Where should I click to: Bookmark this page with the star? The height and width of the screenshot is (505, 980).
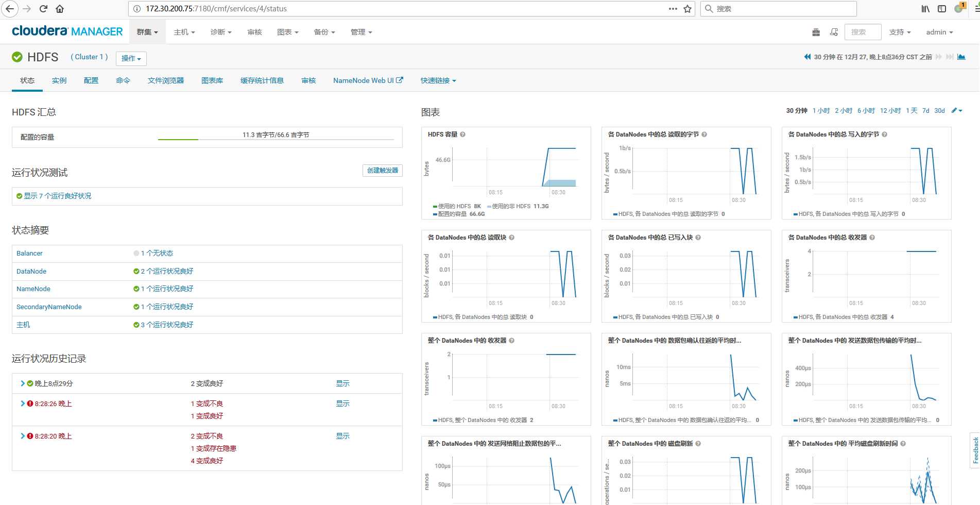(687, 9)
